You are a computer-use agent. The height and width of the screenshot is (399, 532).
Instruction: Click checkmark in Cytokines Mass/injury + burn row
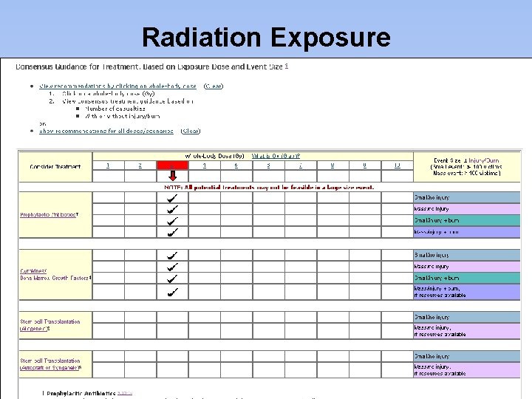172,292
